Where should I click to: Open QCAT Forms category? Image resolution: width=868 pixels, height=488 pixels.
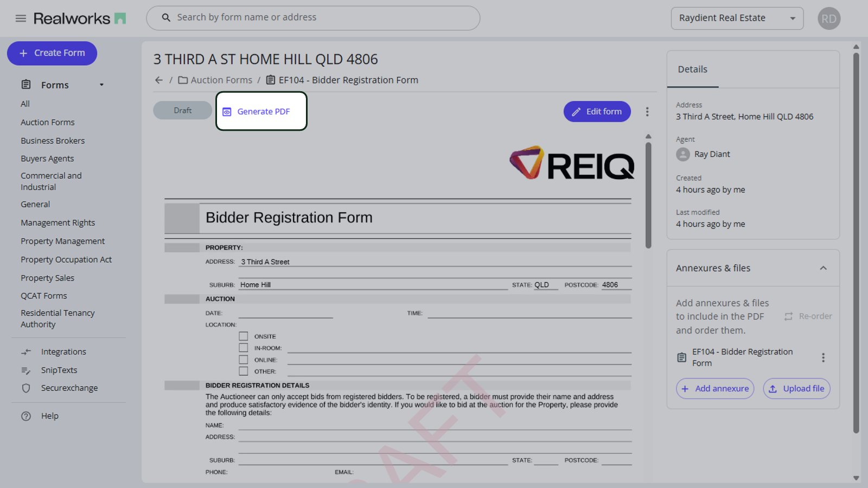(x=44, y=296)
